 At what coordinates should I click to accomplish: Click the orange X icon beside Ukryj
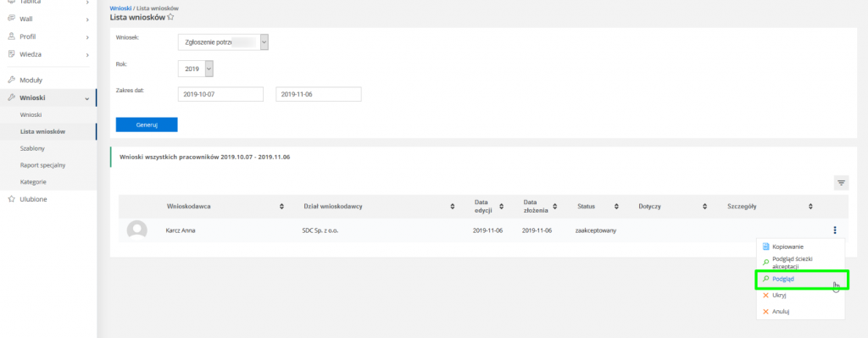click(x=765, y=296)
